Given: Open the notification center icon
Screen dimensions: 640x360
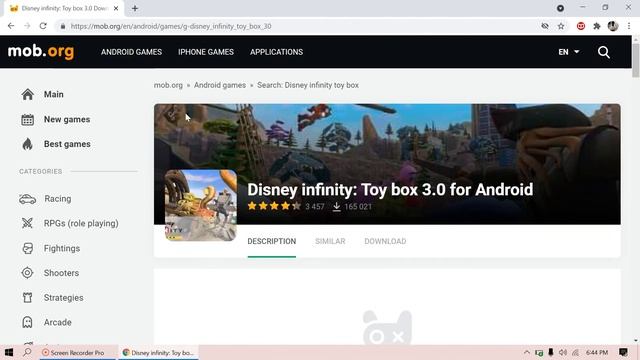Looking at the screenshot, I should click(x=623, y=352).
